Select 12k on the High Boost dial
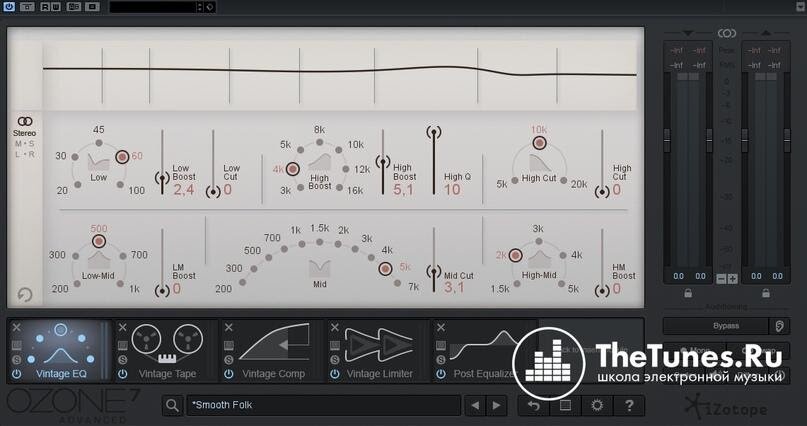Image resolution: width=807 pixels, height=426 pixels. coord(345,169)
